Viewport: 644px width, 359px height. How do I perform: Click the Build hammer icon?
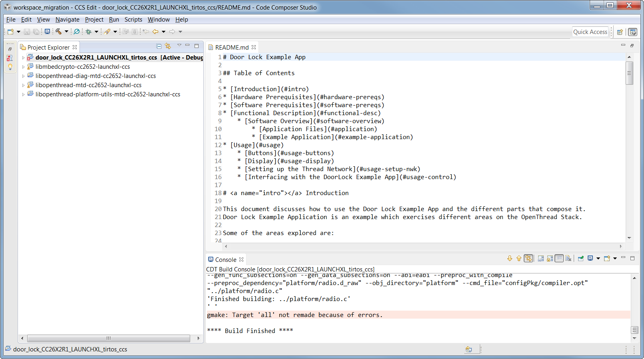[x=59, y=32]
